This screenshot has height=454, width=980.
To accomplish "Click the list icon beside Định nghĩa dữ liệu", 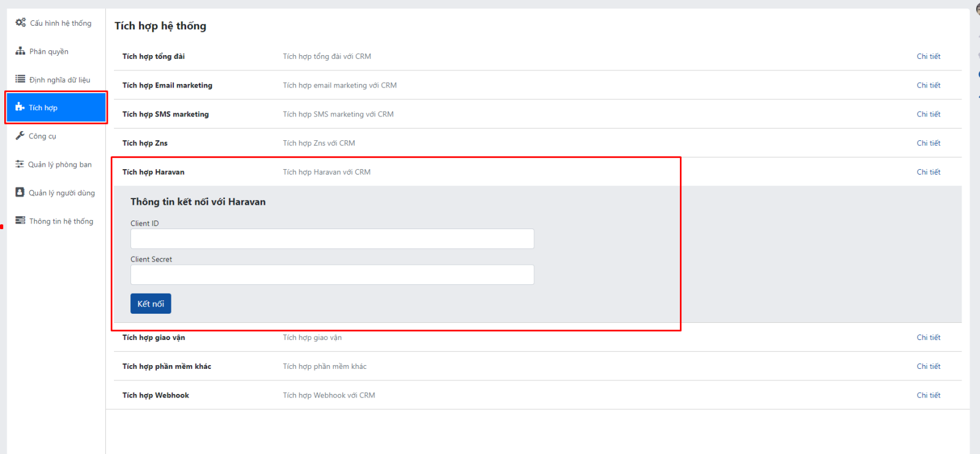I will pyautogui.click(x=20, y=79).
